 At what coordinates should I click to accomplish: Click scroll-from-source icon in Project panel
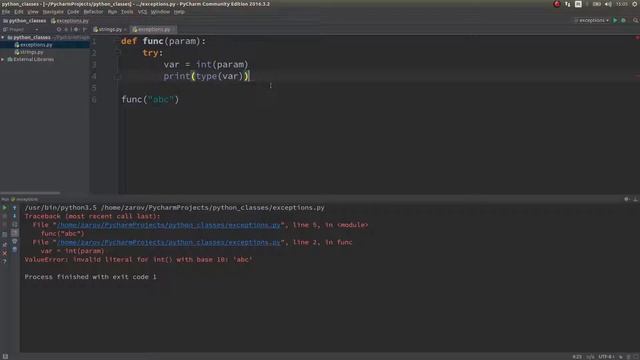pos(59,29)
